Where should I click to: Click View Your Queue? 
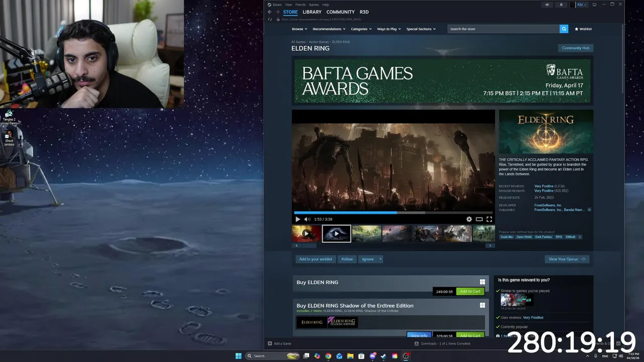point(567,259)
